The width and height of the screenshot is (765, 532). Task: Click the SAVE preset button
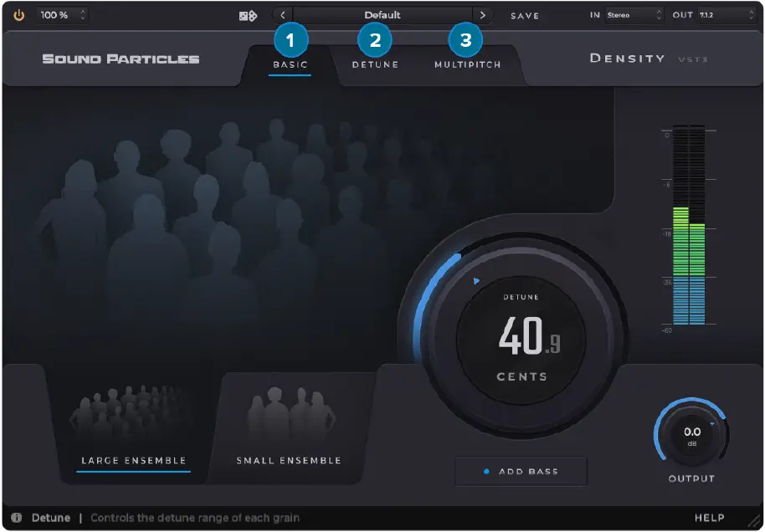pos(526,14)
